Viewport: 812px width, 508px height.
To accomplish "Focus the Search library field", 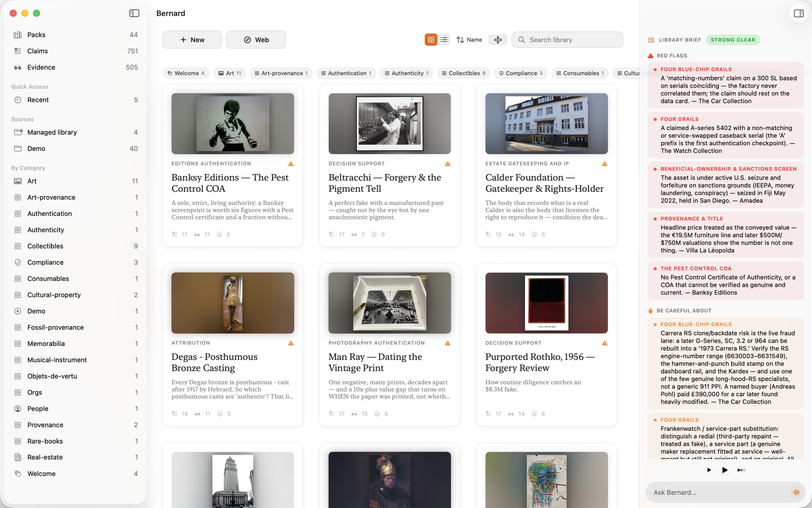I will pyautogui.click(x=567, y=40).
